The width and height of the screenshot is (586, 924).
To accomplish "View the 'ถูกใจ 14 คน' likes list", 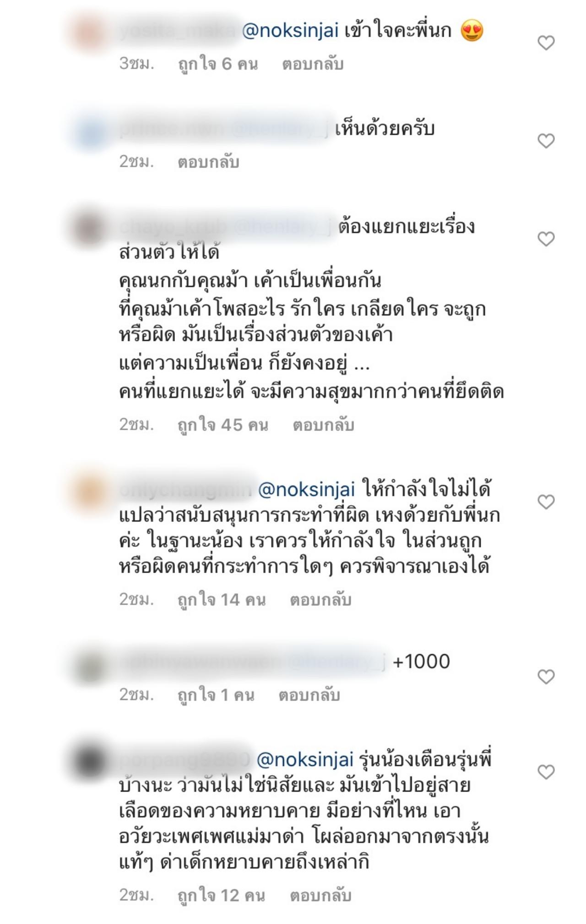I will (x=222, y=600).
